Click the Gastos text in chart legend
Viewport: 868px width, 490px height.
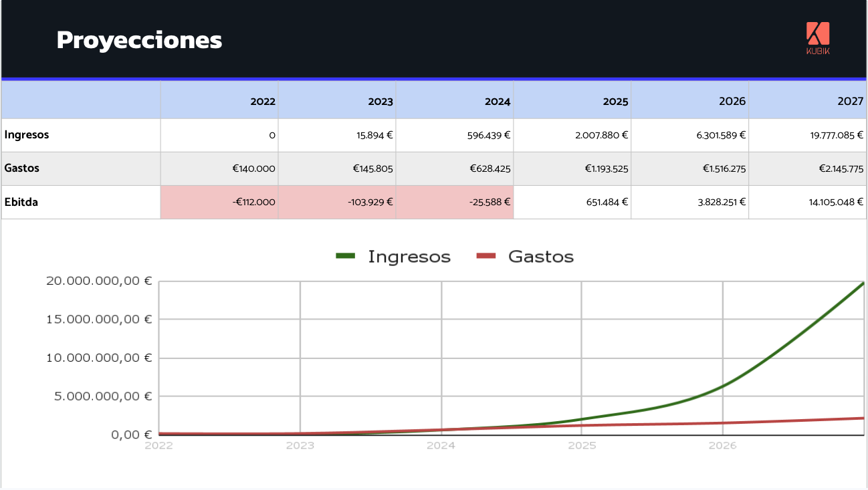point(541,257)
